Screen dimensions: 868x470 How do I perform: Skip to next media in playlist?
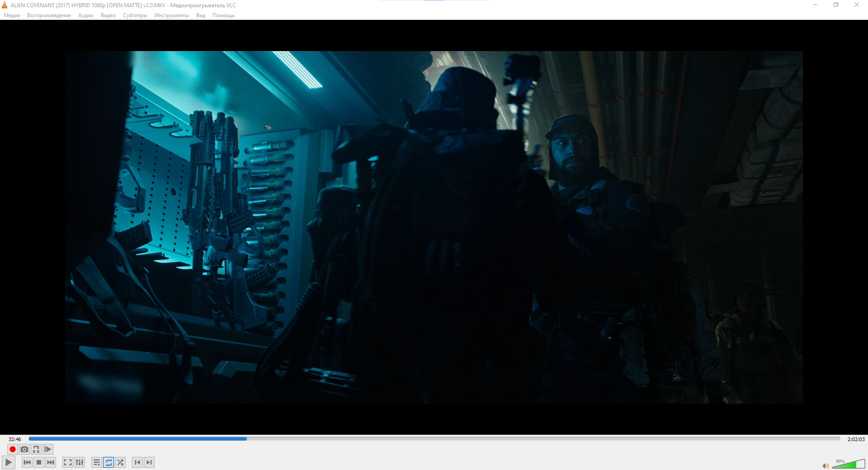(51, 462)
